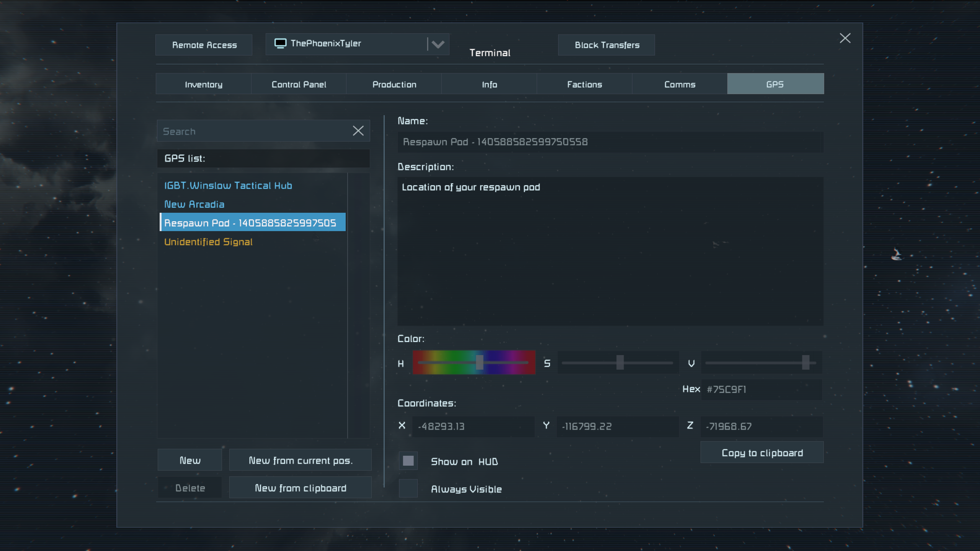Screen dimensions: 980x551
Task: Close the terminal window
Action: 845,38
